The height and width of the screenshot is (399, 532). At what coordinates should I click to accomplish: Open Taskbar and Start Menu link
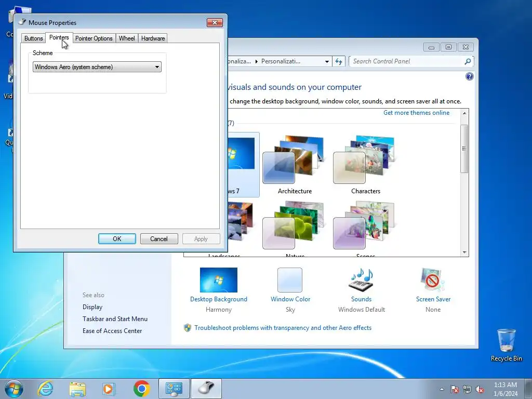pos(115,319)
